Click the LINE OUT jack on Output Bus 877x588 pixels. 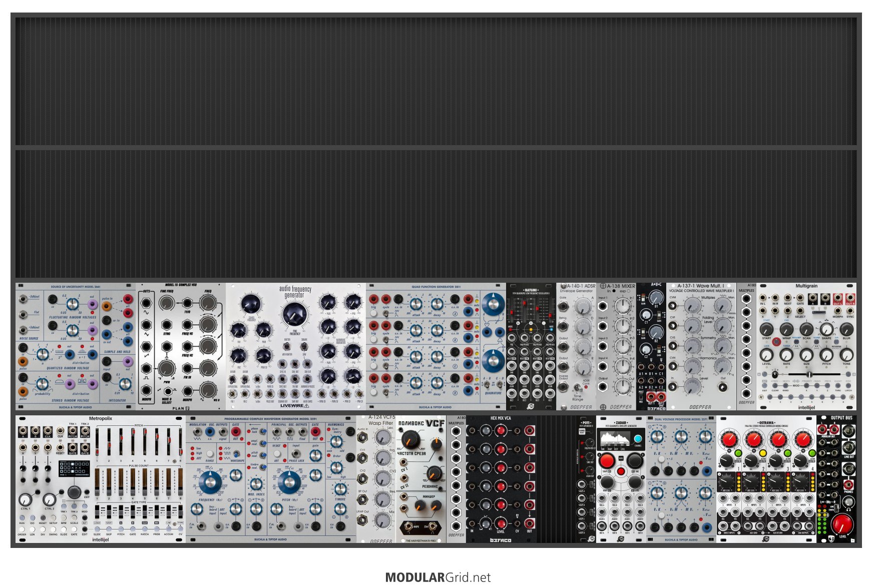pos(848,447)
